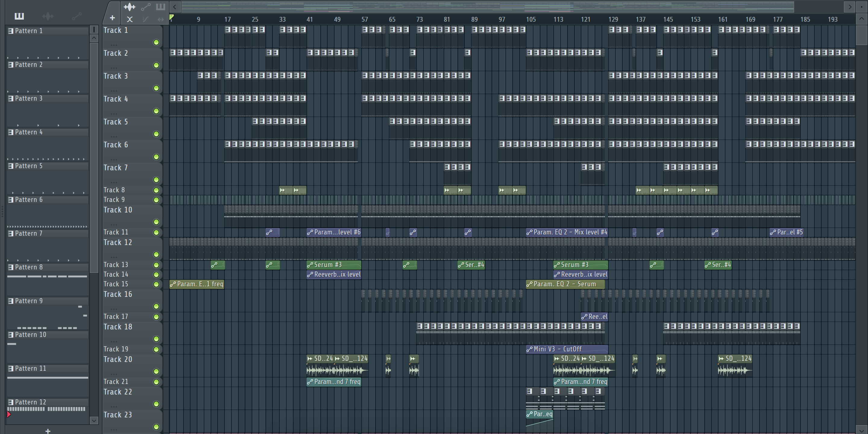Select the Track 3 header label

coord(115,76)
